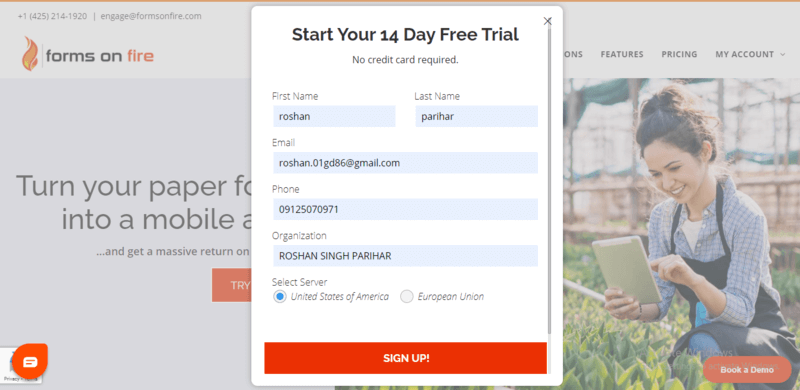
Task: Click the Last Name field containing parihar
Action: click(x=477, y=116)
